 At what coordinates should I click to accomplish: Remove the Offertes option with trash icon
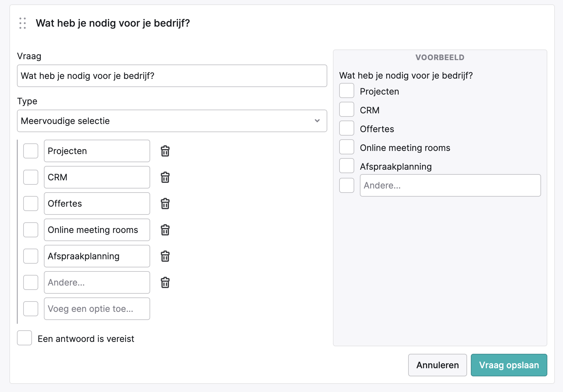(165, 204)
